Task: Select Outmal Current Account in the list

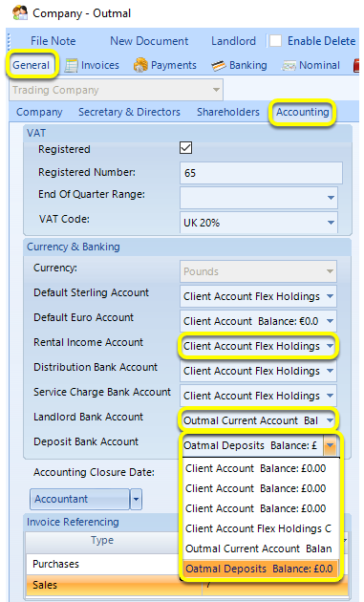Action: coord(261,548)
